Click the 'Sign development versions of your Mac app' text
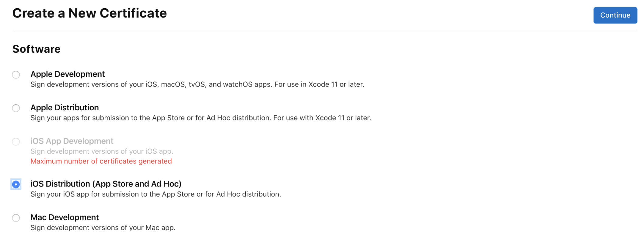The height and width of the screenshot is (239, 644). click(x=103, y=228)
